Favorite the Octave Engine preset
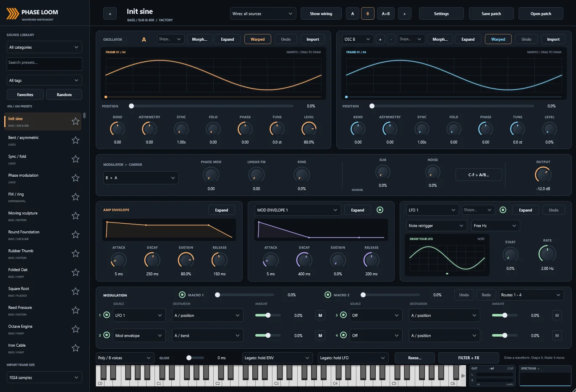The height and width of the screenshot is (392, 576). pyautogui.click(x=76, y=329)
